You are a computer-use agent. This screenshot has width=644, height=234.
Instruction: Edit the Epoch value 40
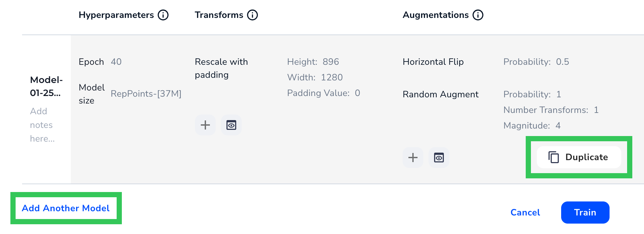[116, 62]
